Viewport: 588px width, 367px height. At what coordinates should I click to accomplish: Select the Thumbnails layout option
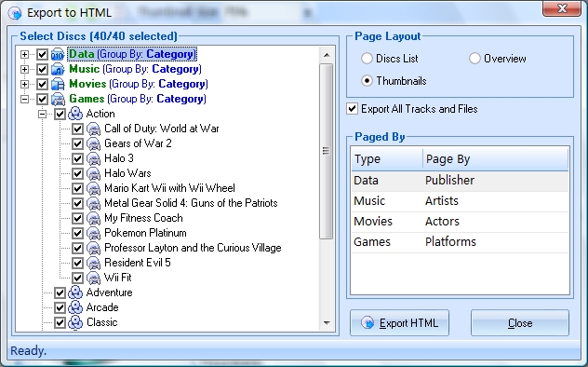tap(367, 81)
